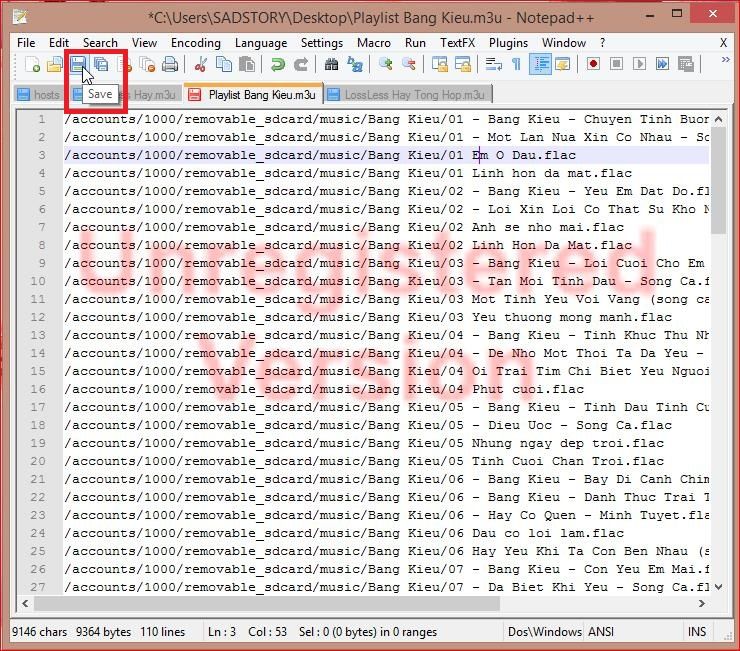
Task: Open the Settings menu
Action: coord(322,42)
